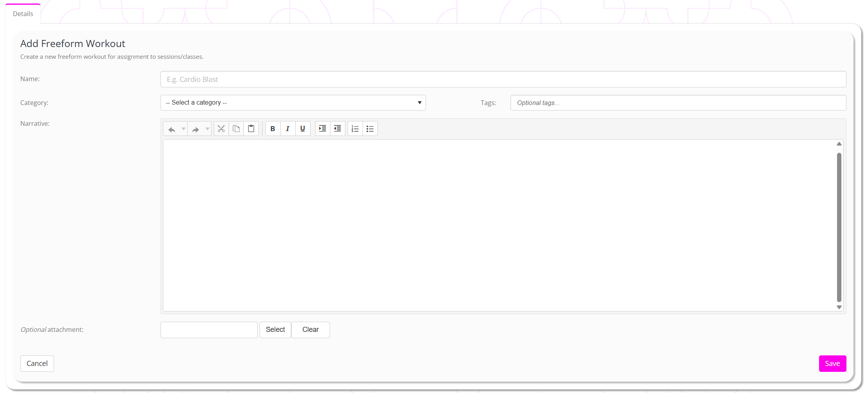Cancel adding the freeform workout
The height and width of the screenshot is (393, 868).
tap(37, 364)
